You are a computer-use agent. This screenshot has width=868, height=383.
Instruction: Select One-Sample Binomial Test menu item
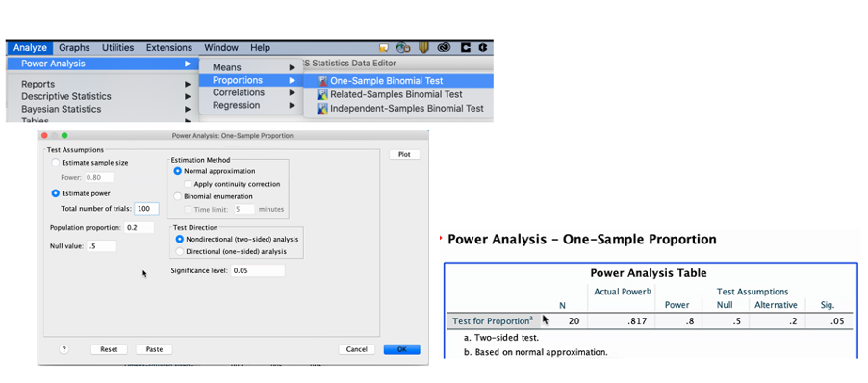click(x=398, y=81)
